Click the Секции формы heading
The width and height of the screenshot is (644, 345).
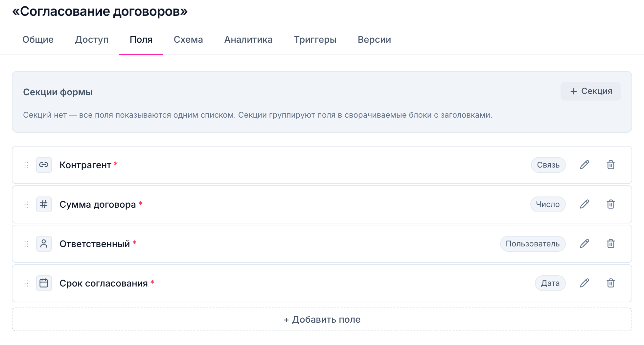pos(58,92)
